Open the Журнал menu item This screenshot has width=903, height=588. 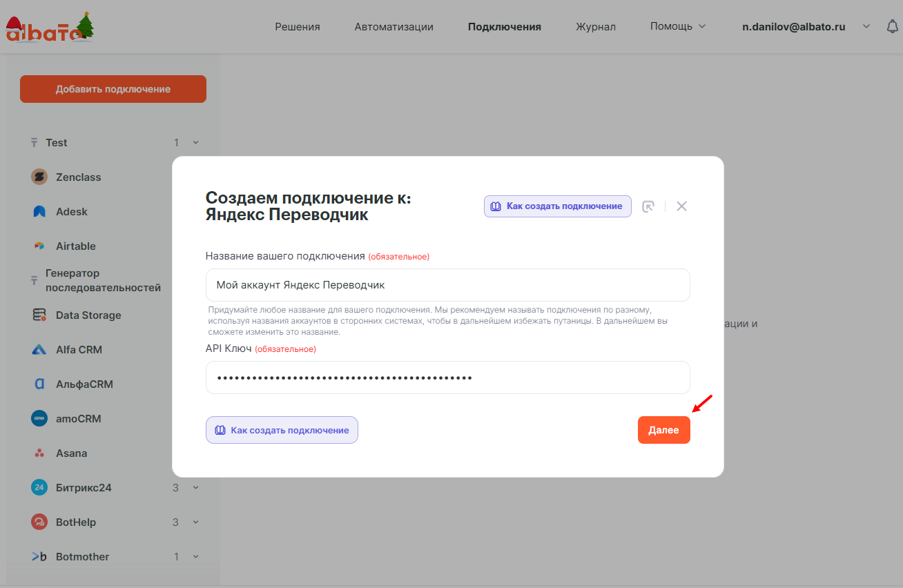click(x=595, y=27)
